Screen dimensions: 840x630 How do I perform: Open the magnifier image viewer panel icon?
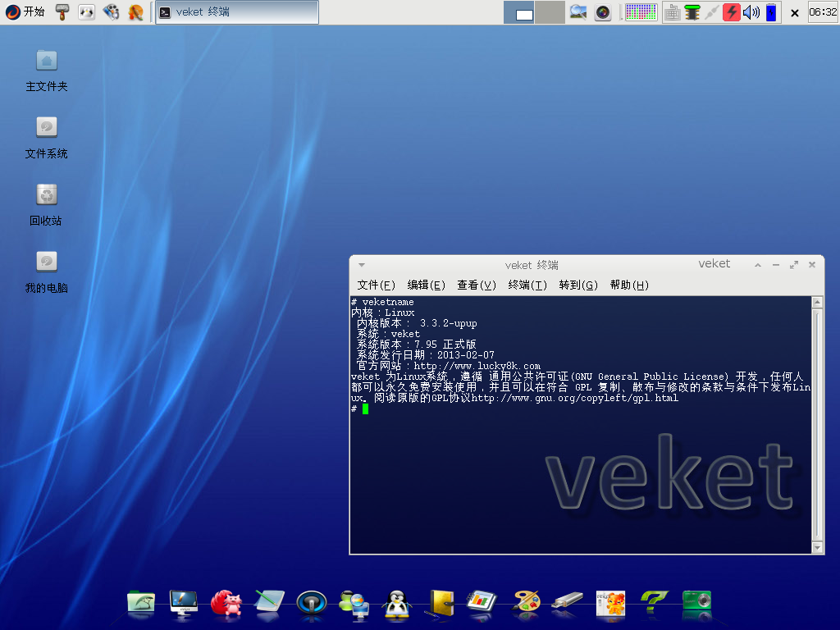click(x=578, y=11)
